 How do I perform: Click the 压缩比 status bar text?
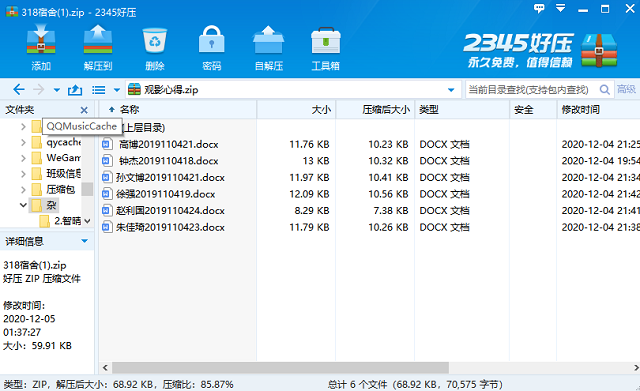(x=198, y=384)
